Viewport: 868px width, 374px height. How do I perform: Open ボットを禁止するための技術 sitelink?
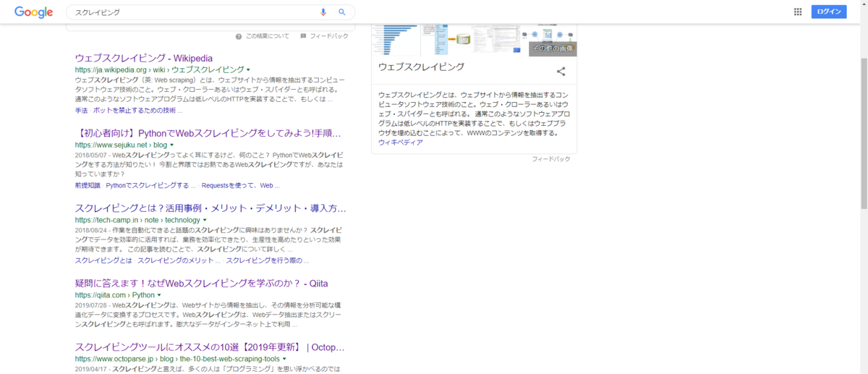pyautogui.click(x=135, y=110)
